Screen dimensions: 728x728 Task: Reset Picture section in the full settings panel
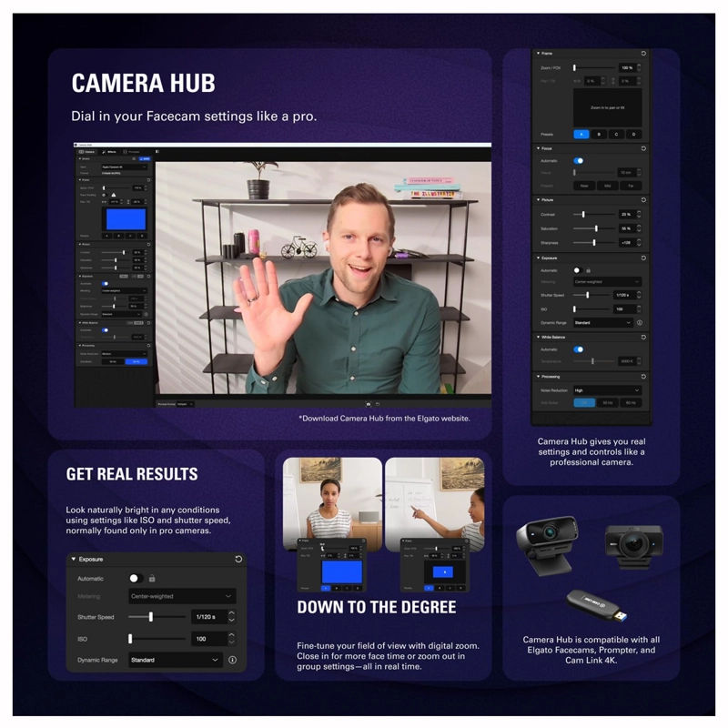[643, 200]
